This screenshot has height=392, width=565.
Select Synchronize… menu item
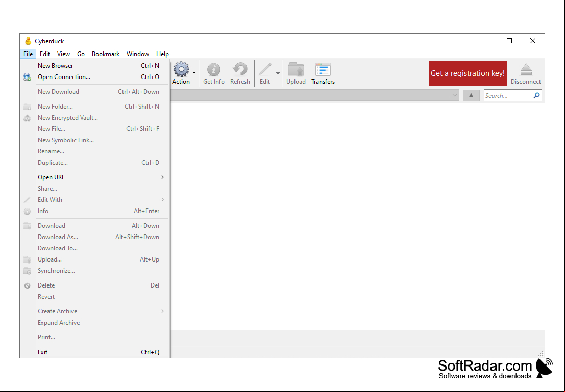(x=95, y=270)
